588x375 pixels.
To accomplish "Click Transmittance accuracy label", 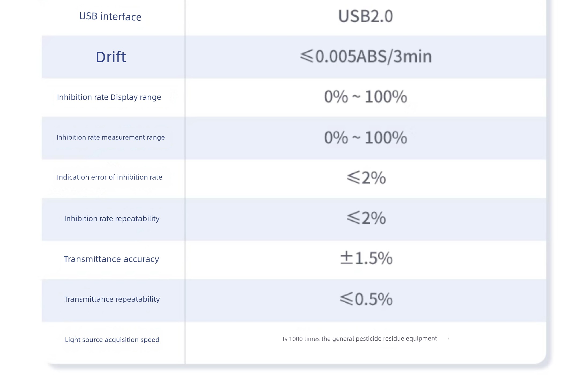I will pyautogui.click(x=111, y=259).
